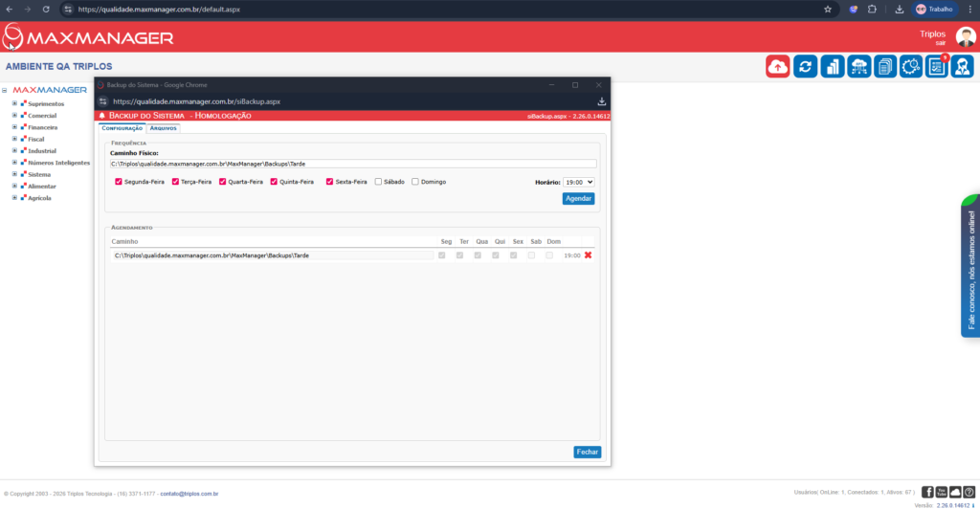Open the Facebook icon in footer
Screen dimensions: 980x509
click(927, 492)
